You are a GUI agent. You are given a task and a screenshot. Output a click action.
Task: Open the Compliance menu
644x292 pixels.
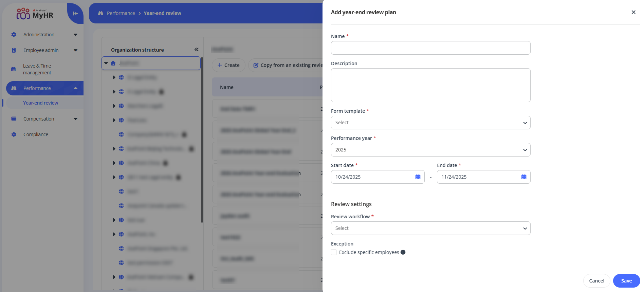(x=45, y=134)
